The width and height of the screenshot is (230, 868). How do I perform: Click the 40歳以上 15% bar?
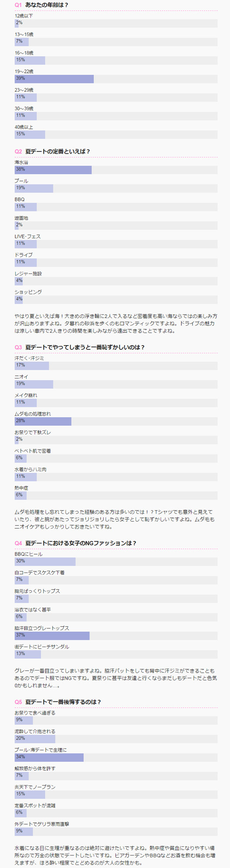click(116, 134)
